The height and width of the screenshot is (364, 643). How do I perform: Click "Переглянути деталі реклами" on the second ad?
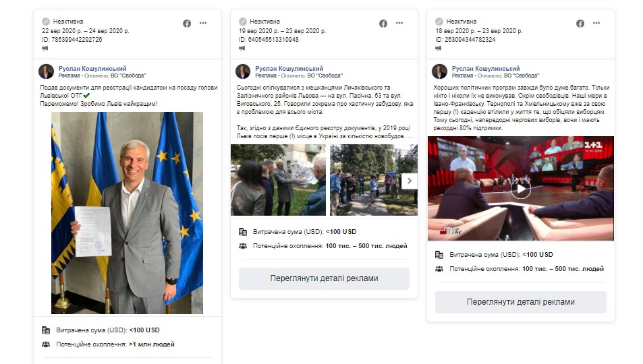(324, 278)
